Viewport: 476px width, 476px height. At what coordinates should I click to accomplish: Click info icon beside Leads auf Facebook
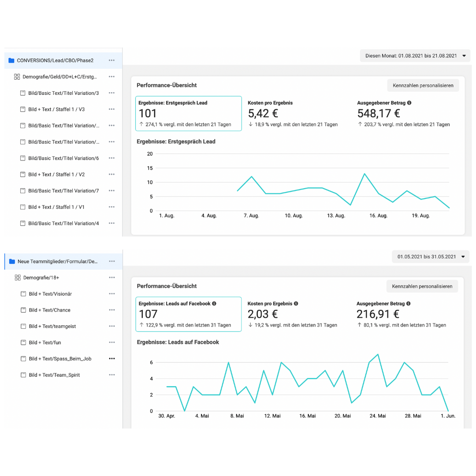click(x=214, y=304)
